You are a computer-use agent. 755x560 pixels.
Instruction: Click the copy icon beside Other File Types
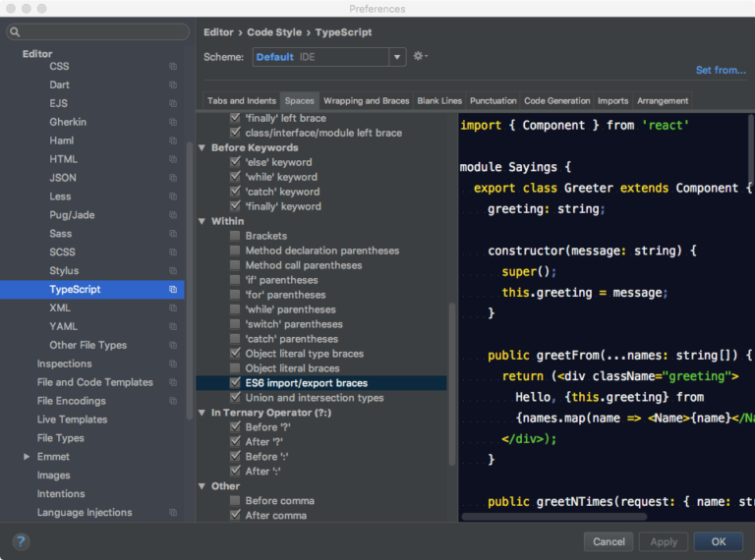click(x=173, y=346)
